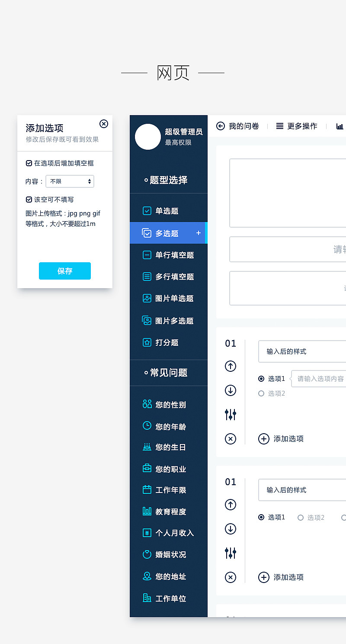Click first question title 输入后的样式 field
The height and width of the screenshot is (644, 346).
[302, 351]
